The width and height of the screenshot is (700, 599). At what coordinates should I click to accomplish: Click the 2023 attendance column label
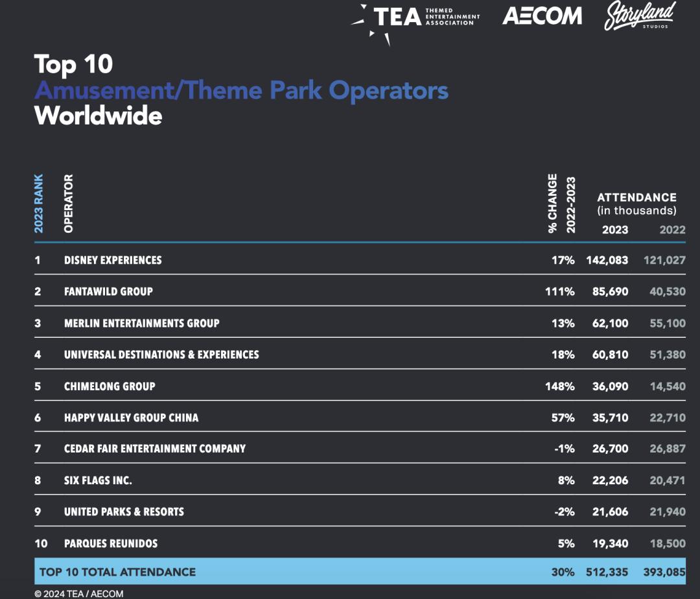coord(614,229)
